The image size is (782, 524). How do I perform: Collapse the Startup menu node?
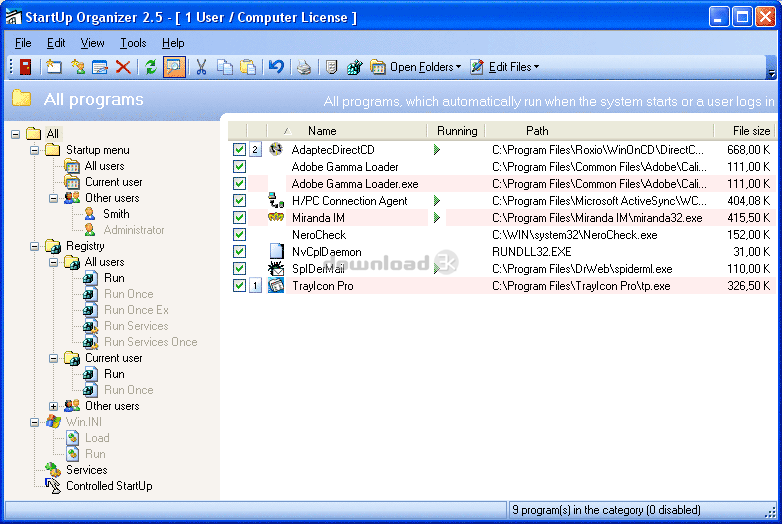(x=34, y=150)
